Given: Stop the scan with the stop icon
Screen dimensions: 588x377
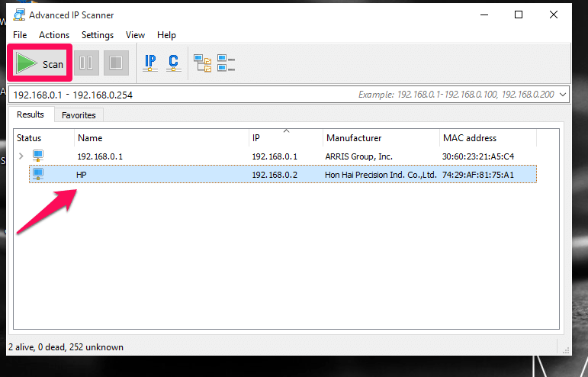Looking at the screenshot, I should [x=116, y=63].
